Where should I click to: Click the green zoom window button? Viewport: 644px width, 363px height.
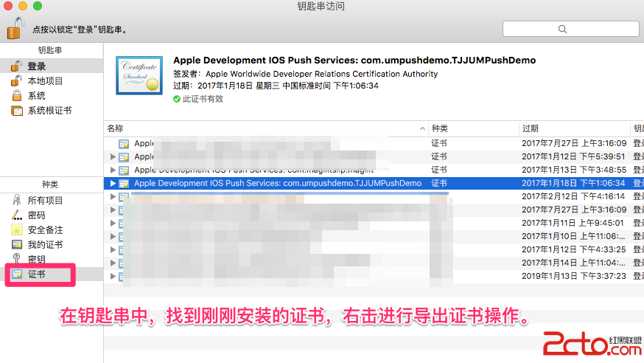(x=38, y=6)
